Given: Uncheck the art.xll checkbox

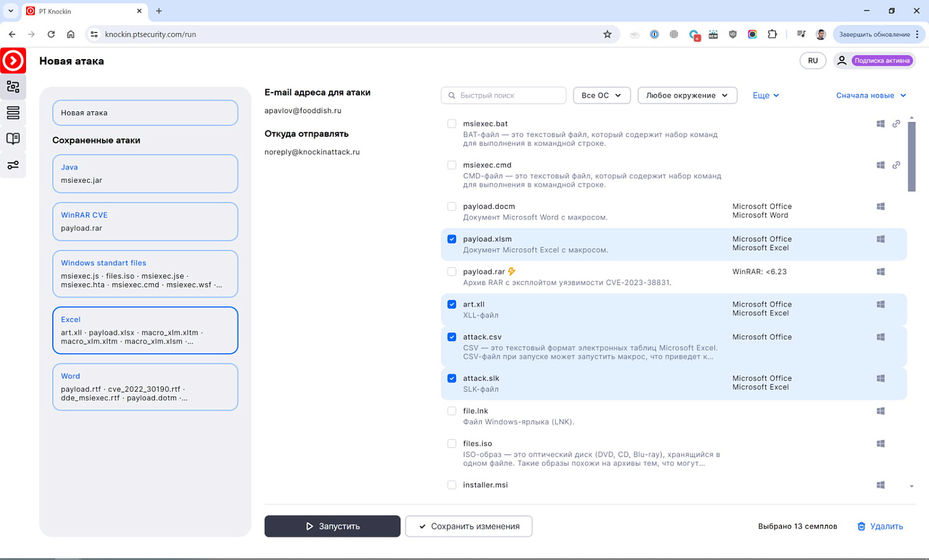Looking at the screenshot, I should point(451,304).
